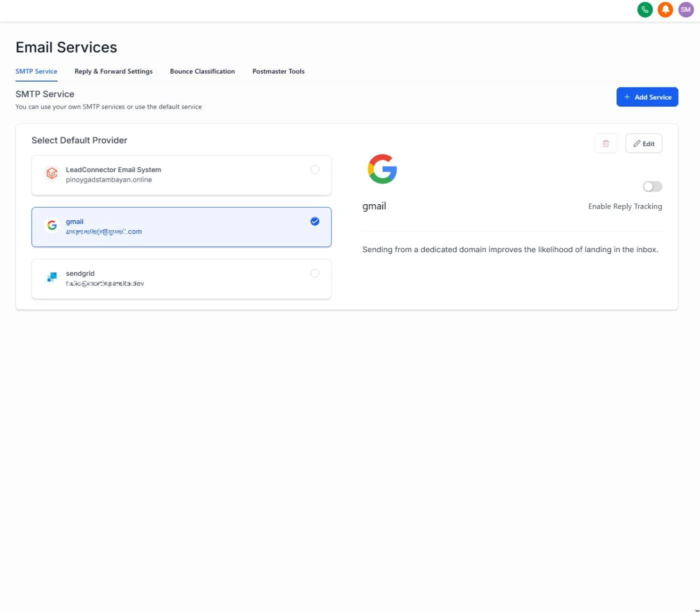
Task: Click the sendgrid provider name
Action: [x=80, y=274]
